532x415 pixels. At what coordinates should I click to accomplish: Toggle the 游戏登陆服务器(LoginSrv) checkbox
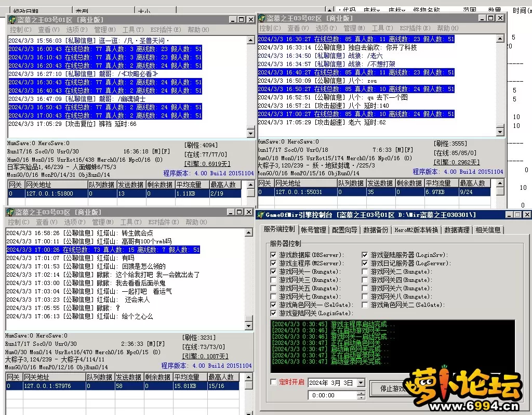click(365, 255)
